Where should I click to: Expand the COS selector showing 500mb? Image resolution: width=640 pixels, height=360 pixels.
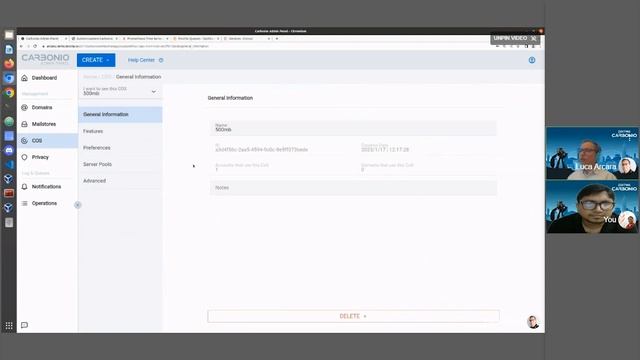[x=120, y=91]
